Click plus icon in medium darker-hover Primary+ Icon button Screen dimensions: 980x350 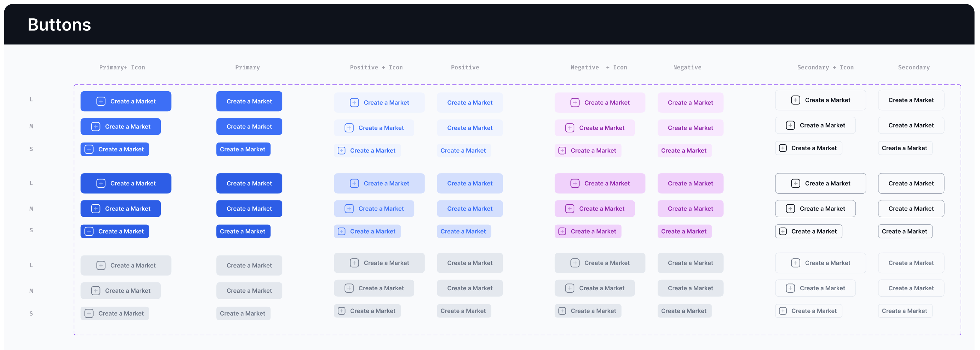click(95, 209)
